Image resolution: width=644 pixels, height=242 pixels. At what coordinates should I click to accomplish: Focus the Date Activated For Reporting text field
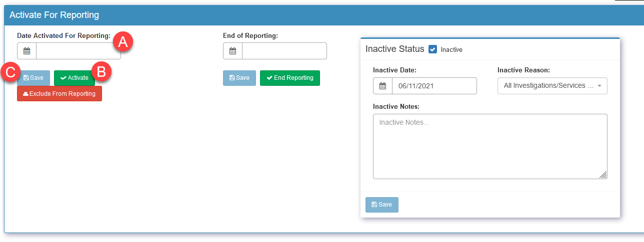point(78,51)
